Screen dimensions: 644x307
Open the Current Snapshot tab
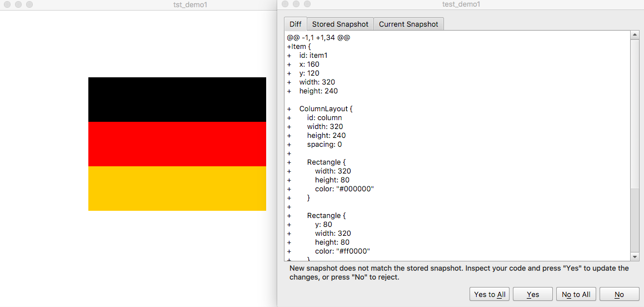pyautogui.click(x=408, y=24)
